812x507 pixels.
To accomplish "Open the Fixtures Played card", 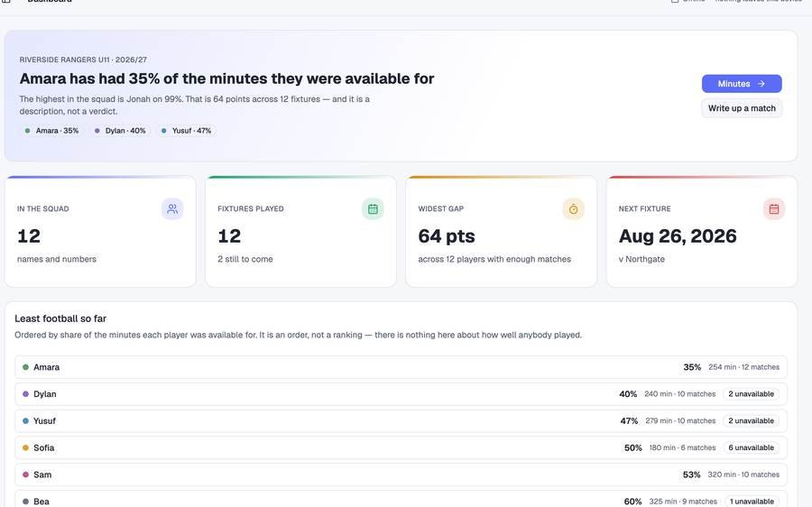I will coord(300,232).
